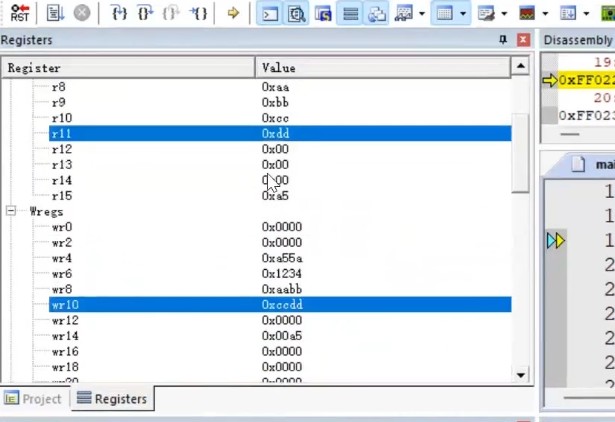Viewport: 615px width, 422px height.
Task: Click the Step Over braces icon
Action: click(145, 13)
